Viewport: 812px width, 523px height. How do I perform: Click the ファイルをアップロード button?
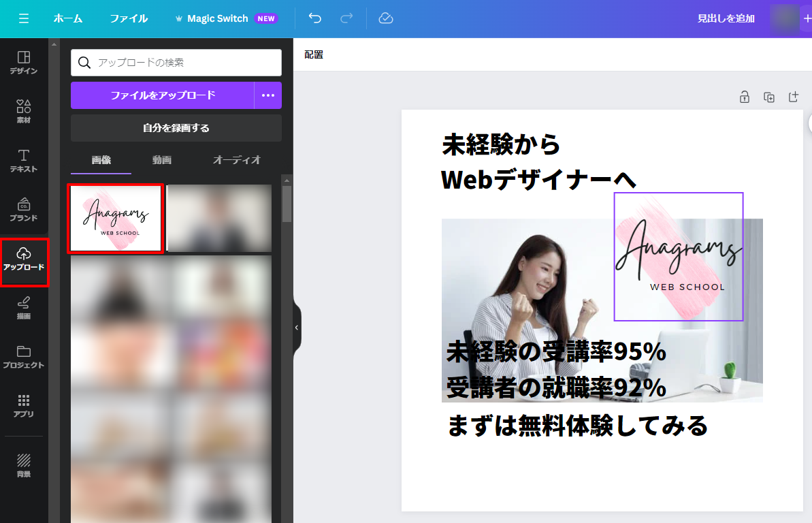163,95
